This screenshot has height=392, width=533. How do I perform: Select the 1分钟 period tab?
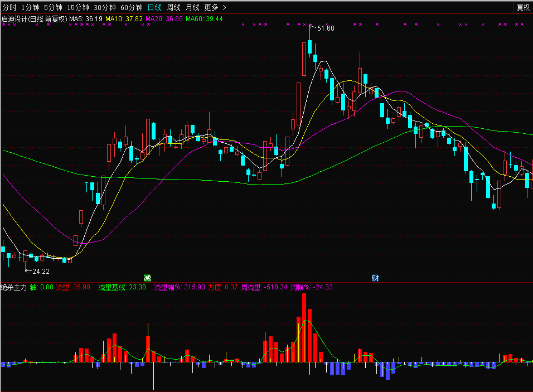(x=30, y=7)
